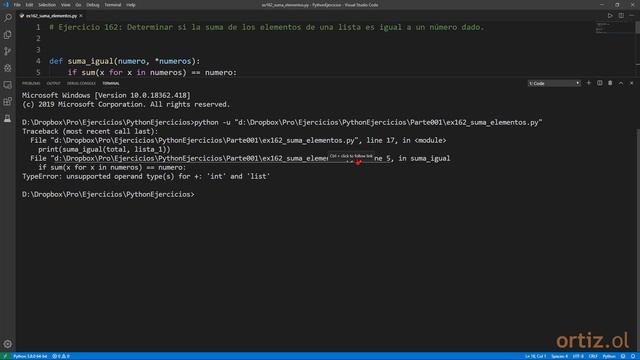Click the TypeError message line in terminal
The height and width of the screenshot is (360, 640).
pos(146,176)
